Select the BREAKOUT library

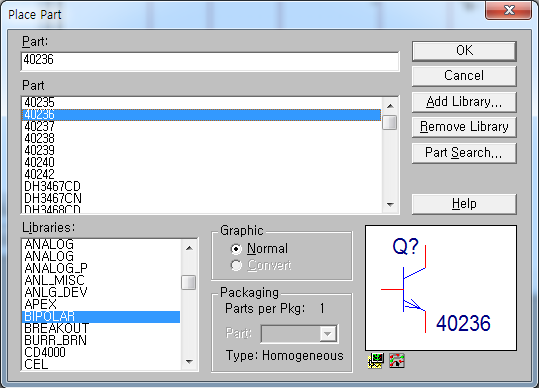pos(101,329)
